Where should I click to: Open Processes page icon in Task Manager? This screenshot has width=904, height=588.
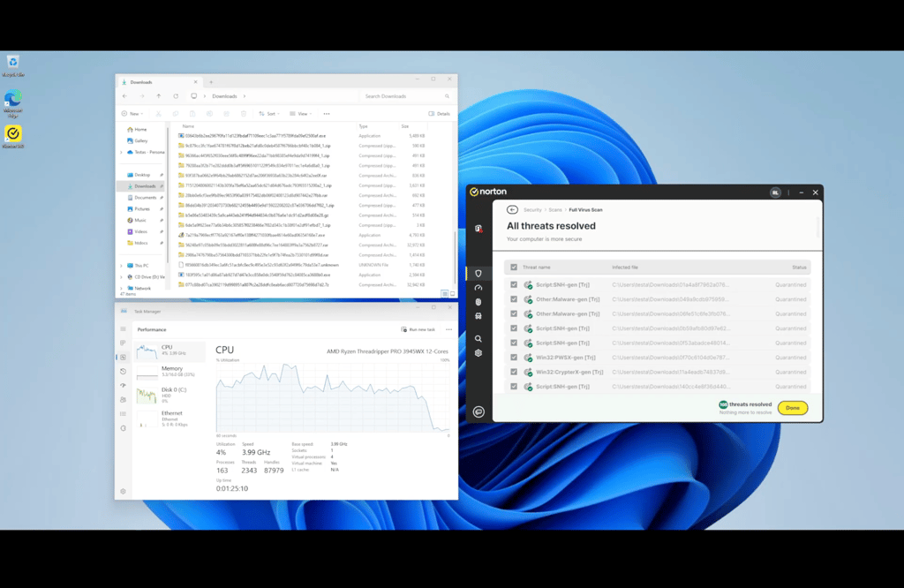pyautogui.click(x=123, y=343)
